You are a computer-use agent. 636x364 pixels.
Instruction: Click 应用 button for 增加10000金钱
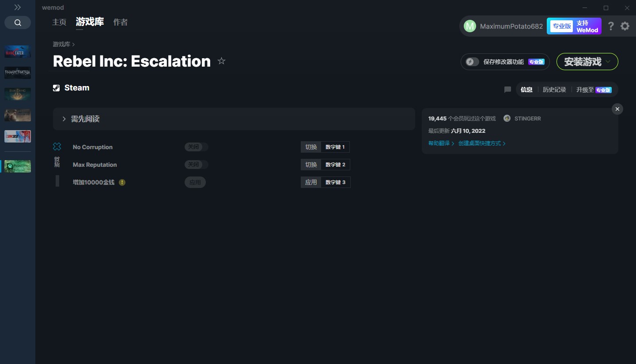coord(195,182)
